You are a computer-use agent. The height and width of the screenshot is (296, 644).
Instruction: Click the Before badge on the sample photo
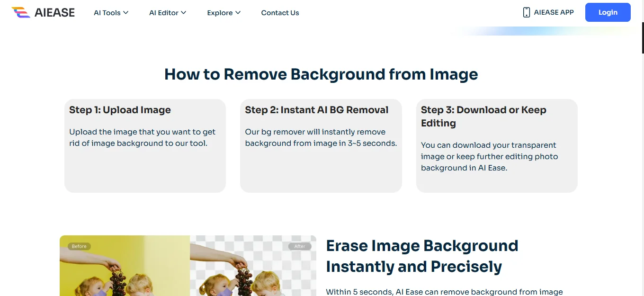pos(79,246)
